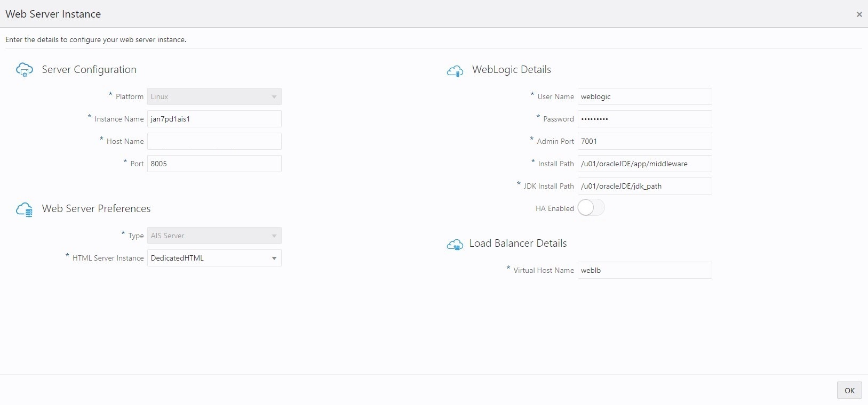
Task: Click the Web Server Instance dialog title
Action: (x=53, y=14)
